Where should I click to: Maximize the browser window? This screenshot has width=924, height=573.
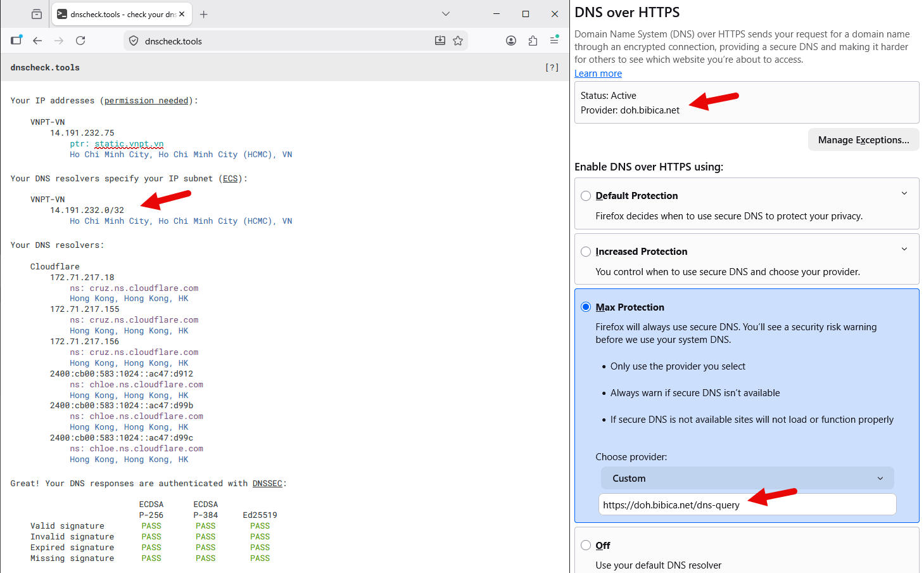526,14
